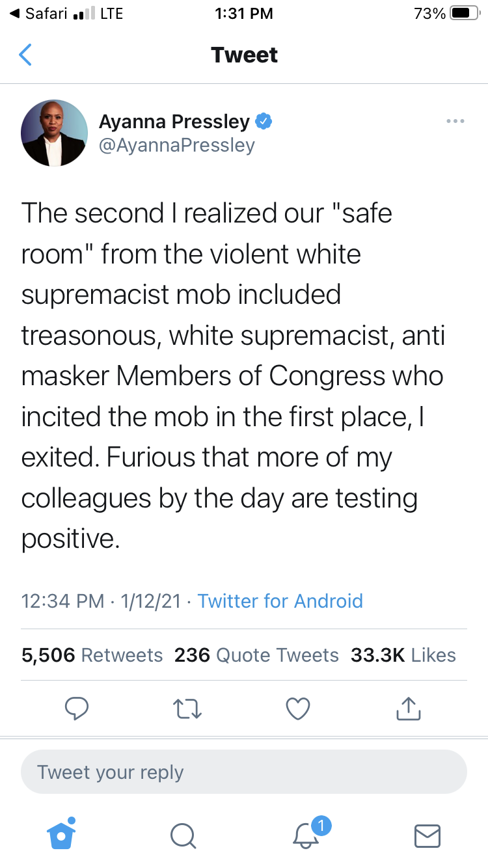The image size is (488, 868).
Task: View the 236 Quote Tweets list
Action: pyautogui.click(x=256, y=655)
